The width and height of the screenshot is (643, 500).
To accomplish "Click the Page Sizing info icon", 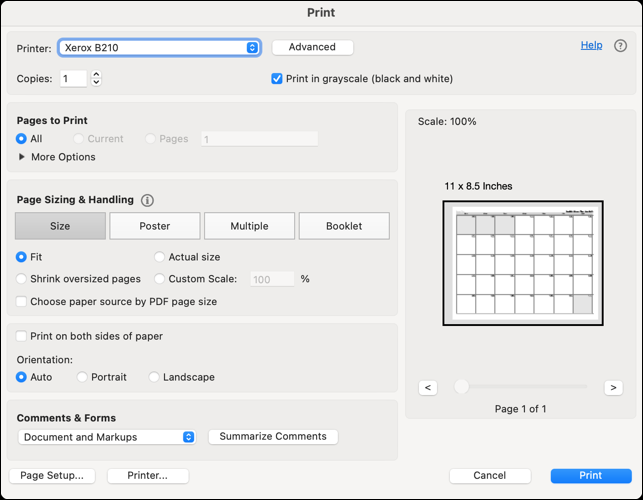I will click(147, 200).
